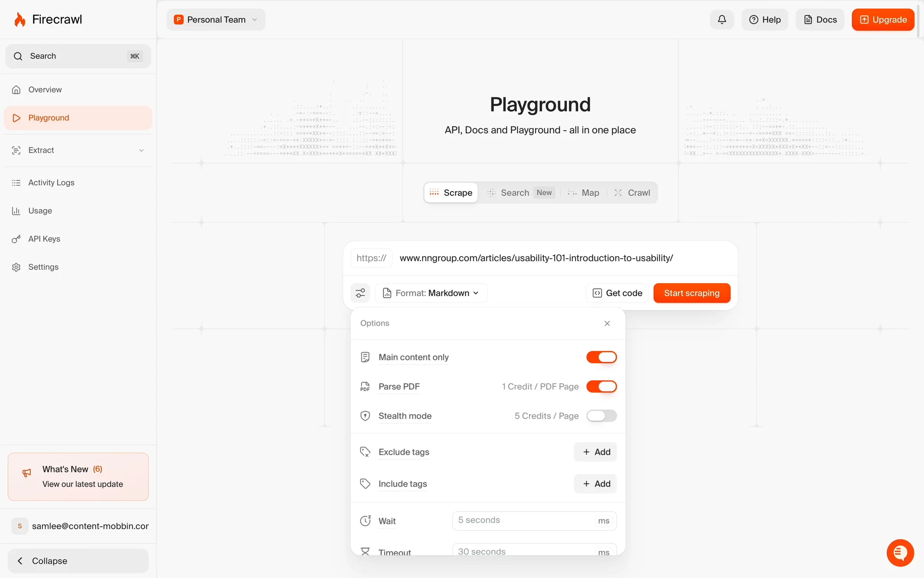Open the Format: Markdown dropdown
This screenshot has height=578, width=924.
431,293
